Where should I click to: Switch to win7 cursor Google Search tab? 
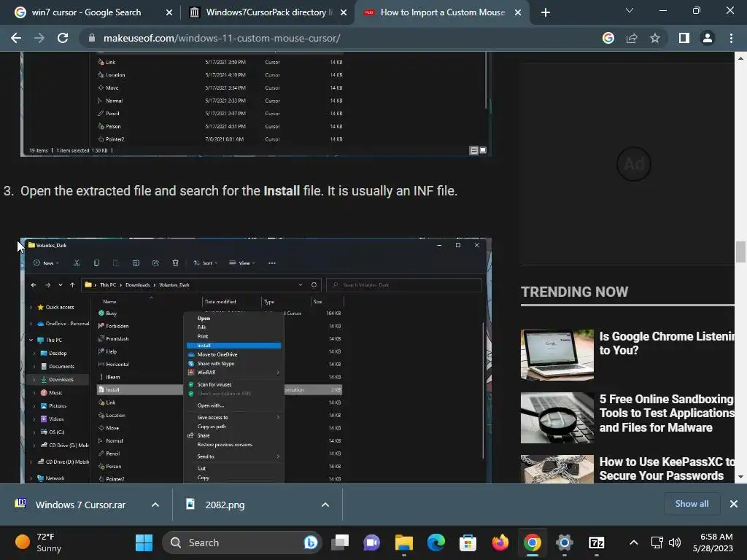(x=86, y=12)
